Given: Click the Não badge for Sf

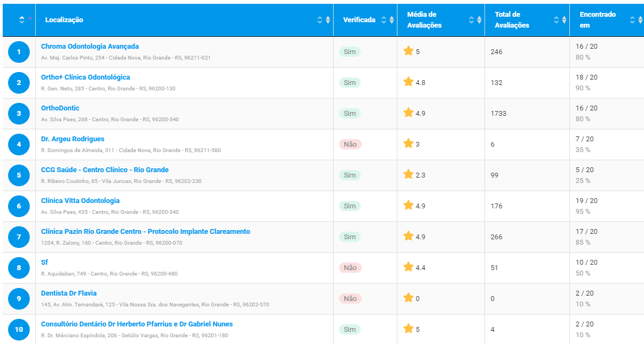Looking at the screenshot, I should (x=350, y=267).
